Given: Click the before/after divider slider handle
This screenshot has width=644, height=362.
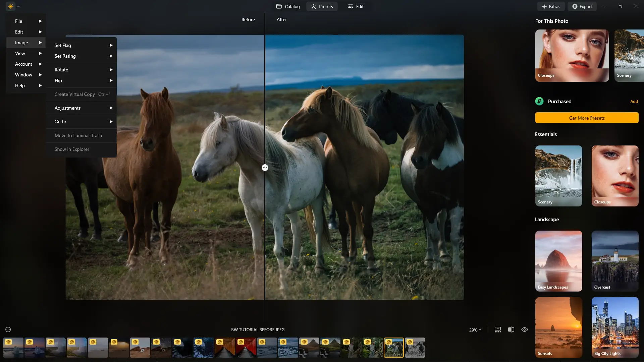Looking at the screenshot, I should click(x=265, y=168).
